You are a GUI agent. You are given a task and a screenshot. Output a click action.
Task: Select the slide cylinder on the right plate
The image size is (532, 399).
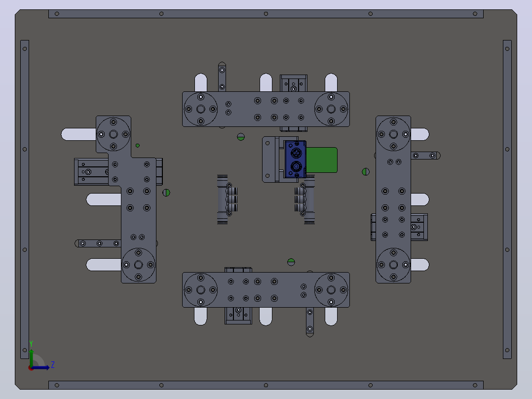pos(419,227)
